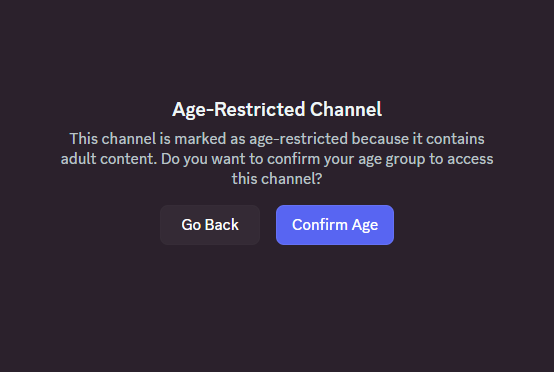554x372 pixels.
Task: Click the Age-Restricted Channel heading
Action: coord(277,109)
